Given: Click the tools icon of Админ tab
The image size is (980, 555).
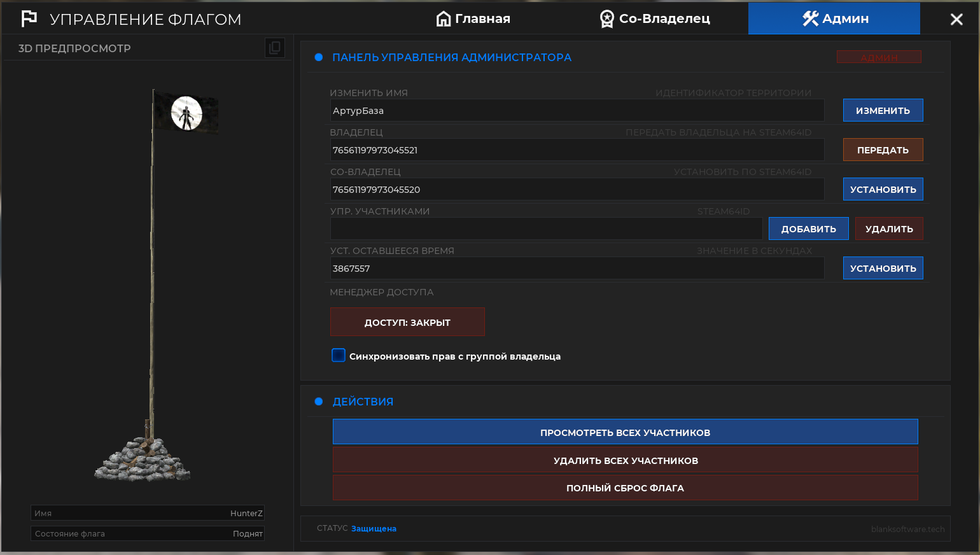Looking at the screenshot, I should click(810, 18).
